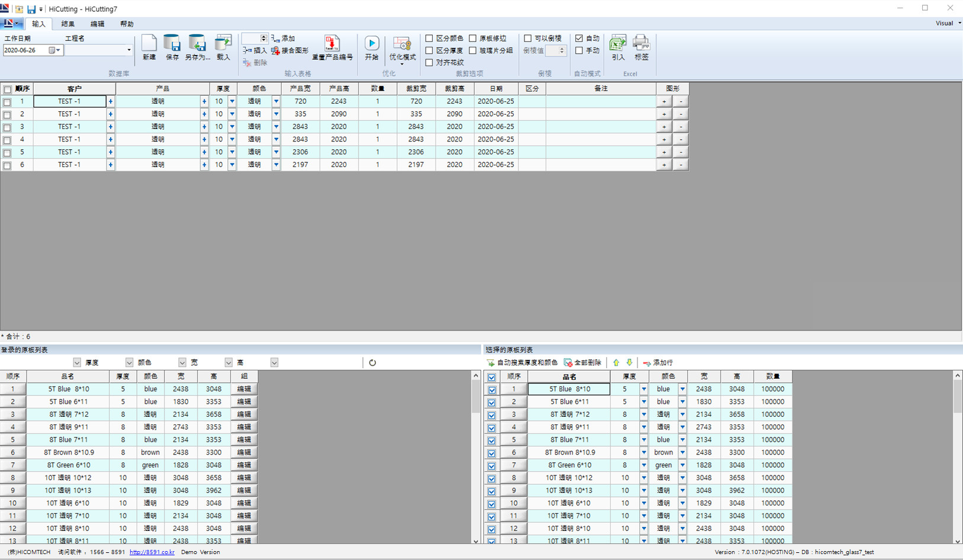Enable the 区分颜色 checkbox
Viewport: 963px width, 560px height.
coord(430,38)
